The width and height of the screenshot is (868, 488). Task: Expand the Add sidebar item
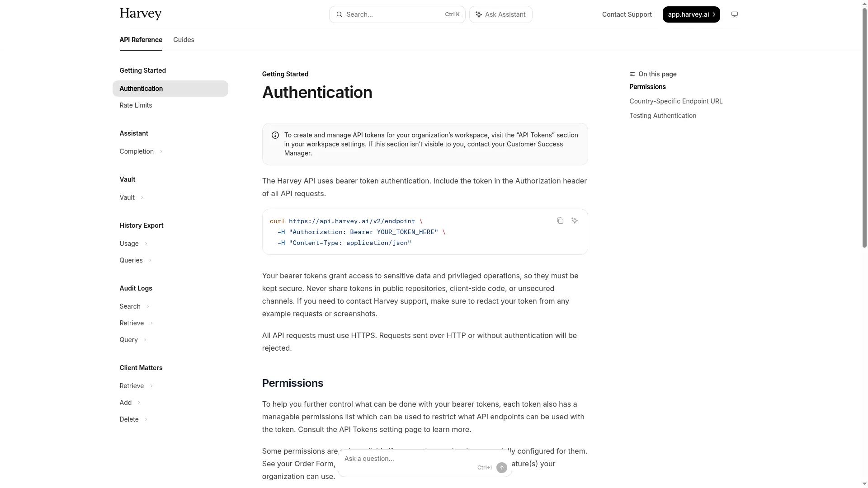139,403
